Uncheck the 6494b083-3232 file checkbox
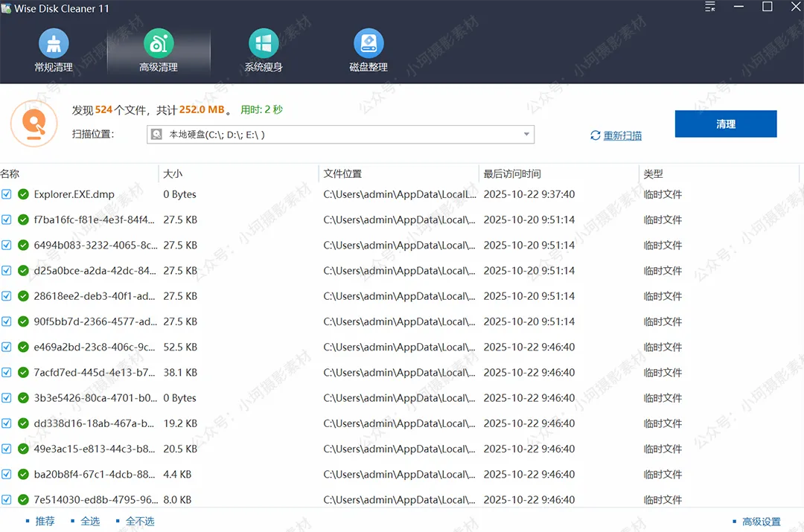The height and width of the screenshot is (532, 804). (x=6, y=245)
